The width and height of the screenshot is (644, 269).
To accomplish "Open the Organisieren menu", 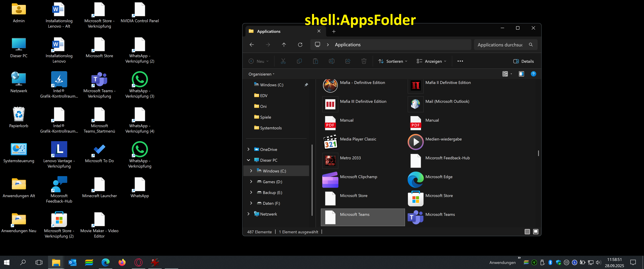I will pyautogui.click(x=261, y=74).
